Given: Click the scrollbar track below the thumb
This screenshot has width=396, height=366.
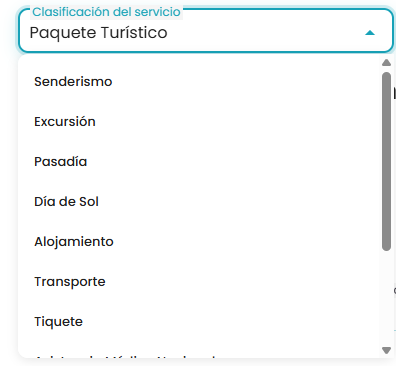Looking at the screenshot, I should coord(386,298).
